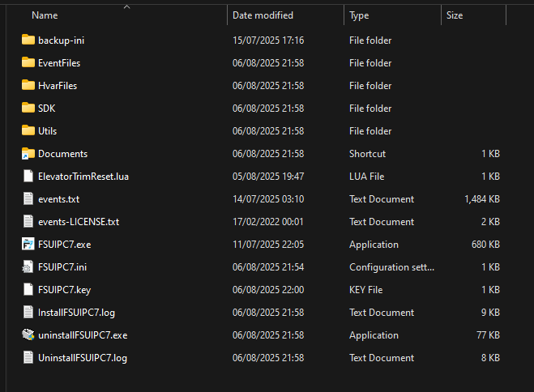Select the backup-ini folder icon
This screenshot has width=534, height=392.
[28, 40]
